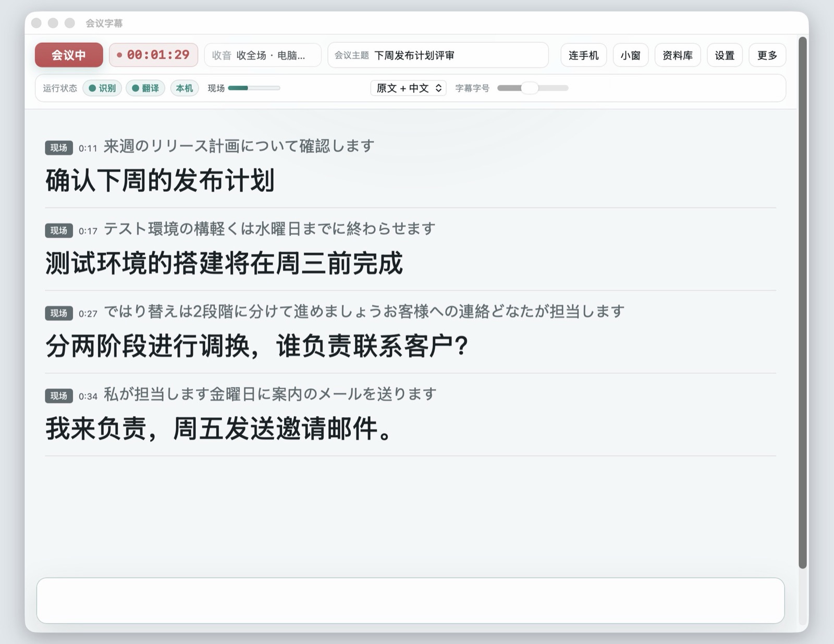Click the 0:11 timestamp
This screenshot has height=644, width=834.
point(88,148)
